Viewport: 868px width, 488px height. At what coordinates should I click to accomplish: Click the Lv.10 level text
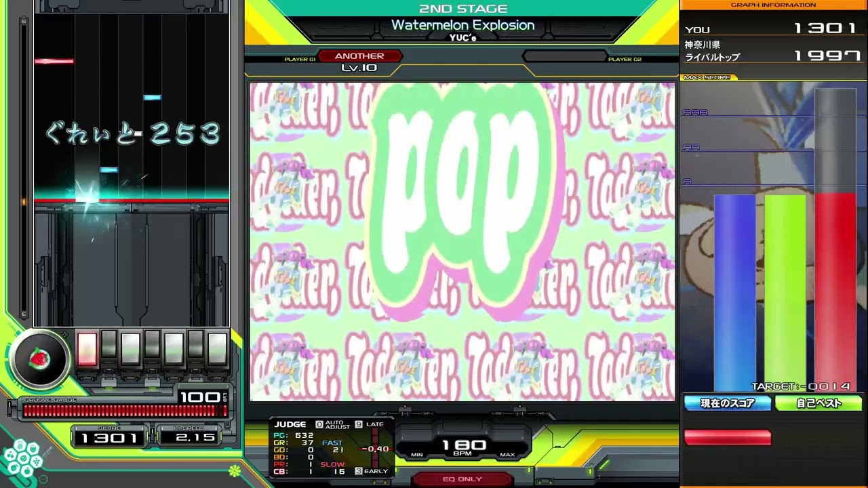coord(359,68)
